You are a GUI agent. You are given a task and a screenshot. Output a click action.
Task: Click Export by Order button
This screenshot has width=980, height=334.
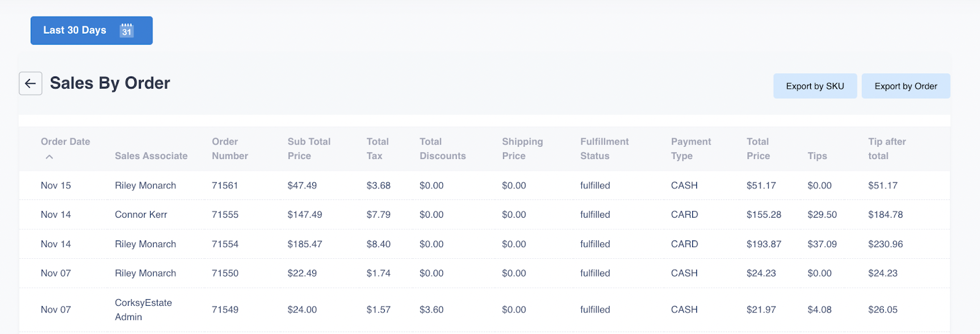[905, 86]
